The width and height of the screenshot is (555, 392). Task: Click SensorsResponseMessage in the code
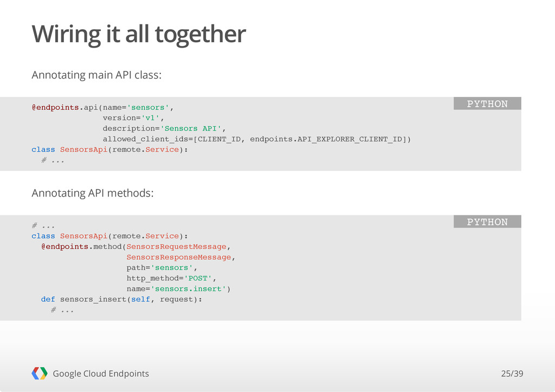click(179, 257)
